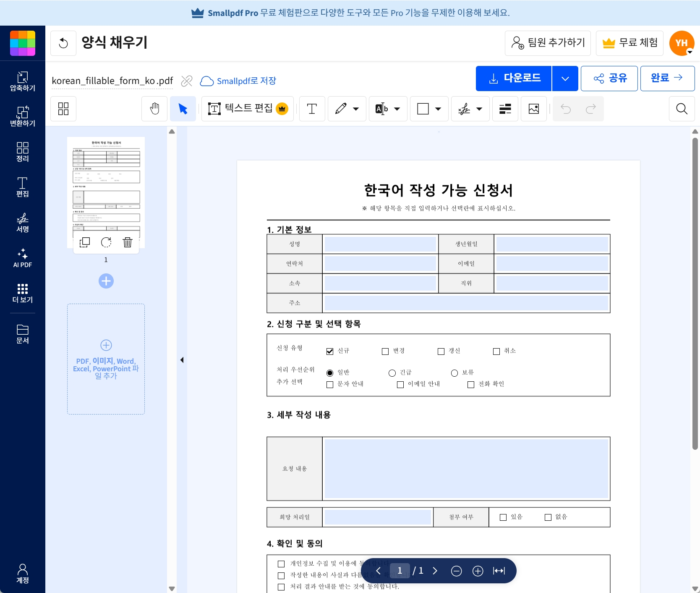Screen dimensions: 700x593
Task: Check the 갱신 checkbox
Action: point(441,351)
